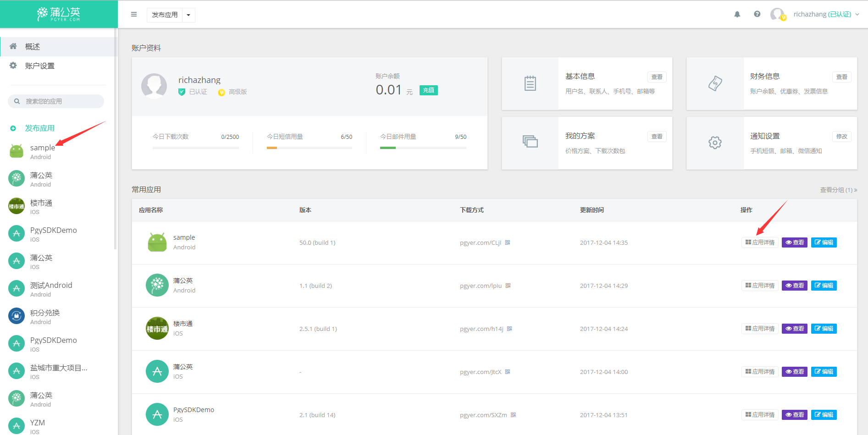Click the 通知设置 gear icon
Image resolution: width=868 pixels, height=435 pixels.
coord(715,143)
